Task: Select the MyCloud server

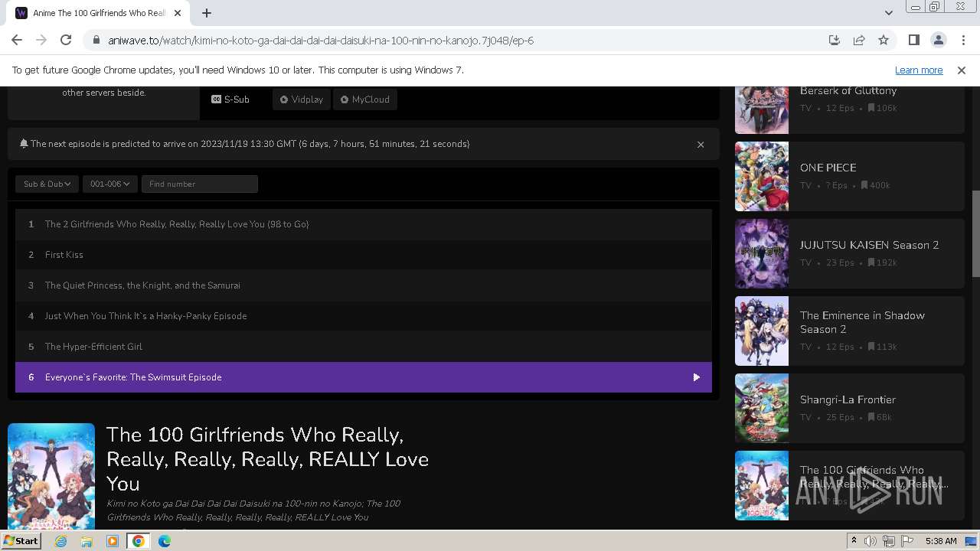Action: (365, 99)
